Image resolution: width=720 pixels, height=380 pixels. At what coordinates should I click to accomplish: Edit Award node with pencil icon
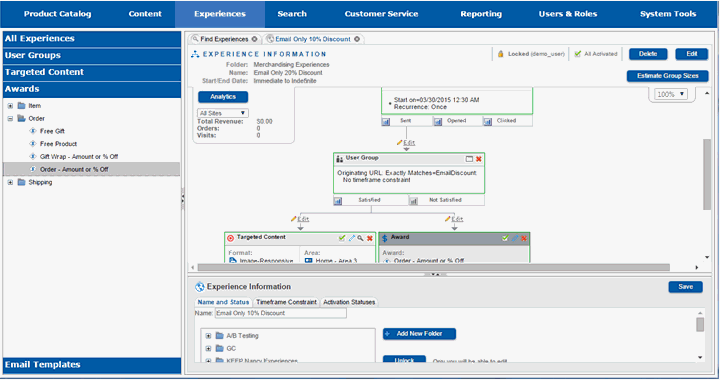click(515, 238)
